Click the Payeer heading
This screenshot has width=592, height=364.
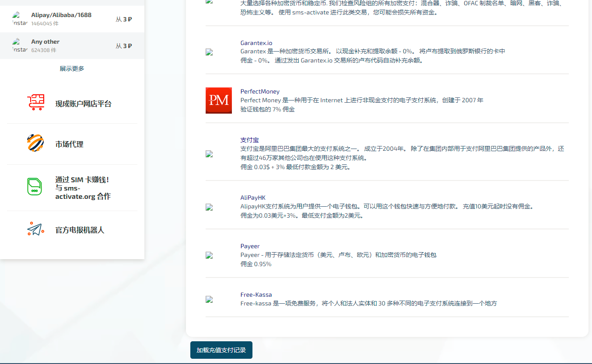pyautogui.click(x=249, y=246)
